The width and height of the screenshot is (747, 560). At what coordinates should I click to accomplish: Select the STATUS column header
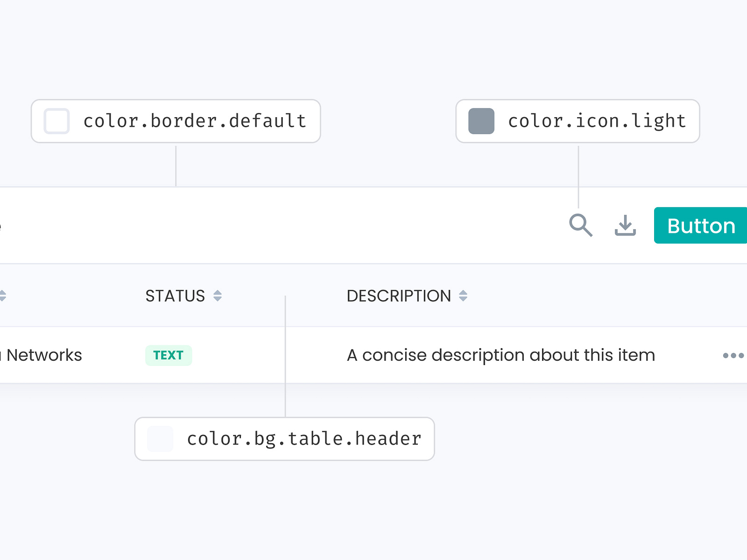[x=175, y=295]
